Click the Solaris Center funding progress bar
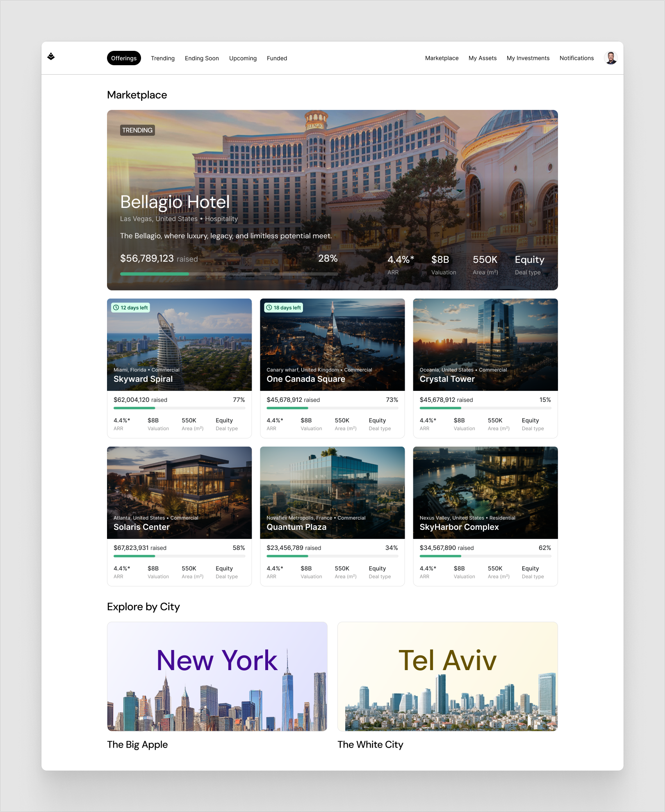 (179, 556)
